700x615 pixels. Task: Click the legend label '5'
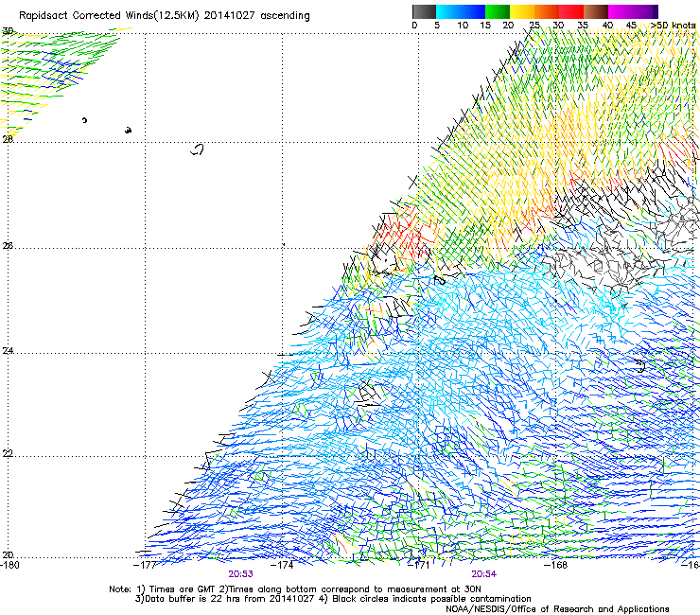[437, 26]
